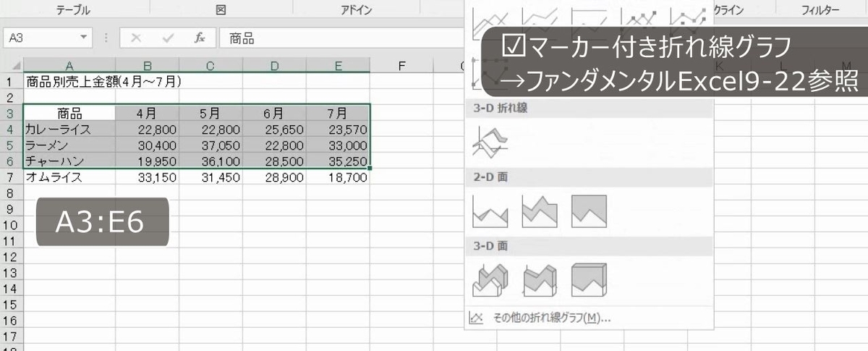
Task: Click the カレーライス cell
Action: 69,129
